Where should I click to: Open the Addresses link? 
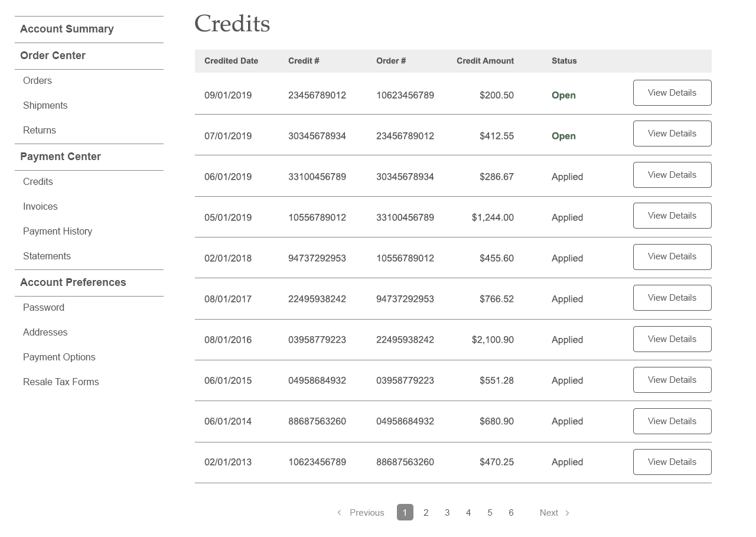(x=45, y=332)
